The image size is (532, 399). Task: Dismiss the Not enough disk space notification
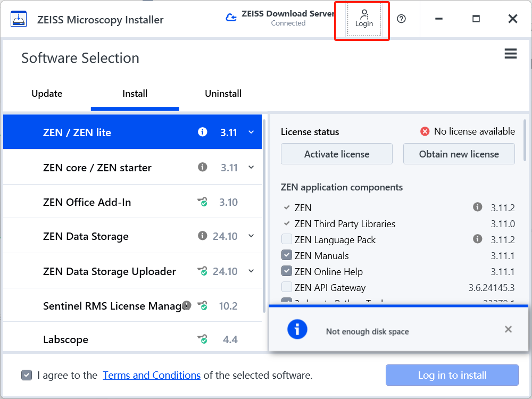click(508, 329)
